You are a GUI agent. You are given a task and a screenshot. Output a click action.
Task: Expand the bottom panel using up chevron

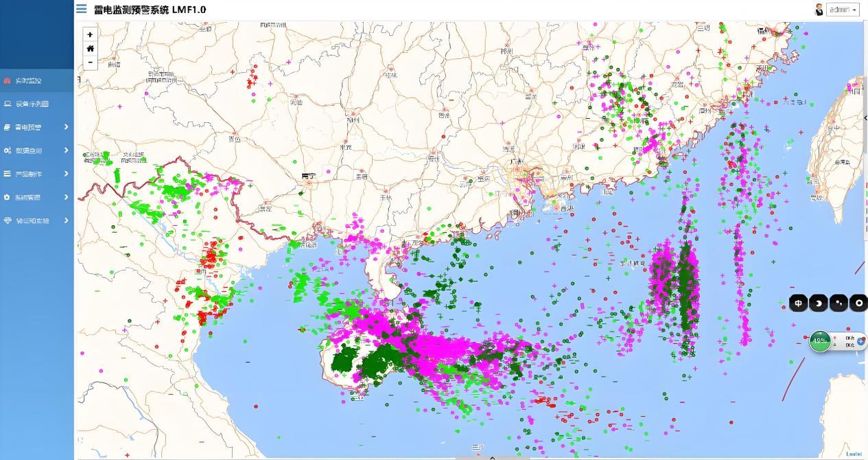coord(492,457)
